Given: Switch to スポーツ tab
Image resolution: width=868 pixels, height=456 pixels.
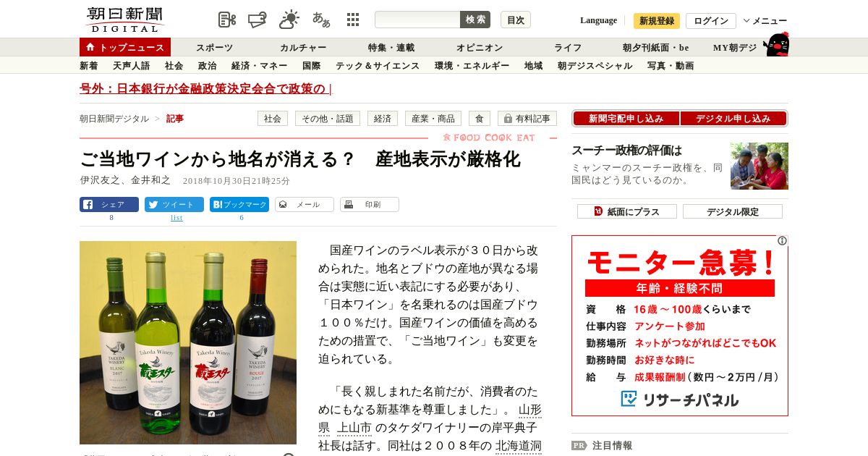Looking at the screenshot, I should [214, 47].
